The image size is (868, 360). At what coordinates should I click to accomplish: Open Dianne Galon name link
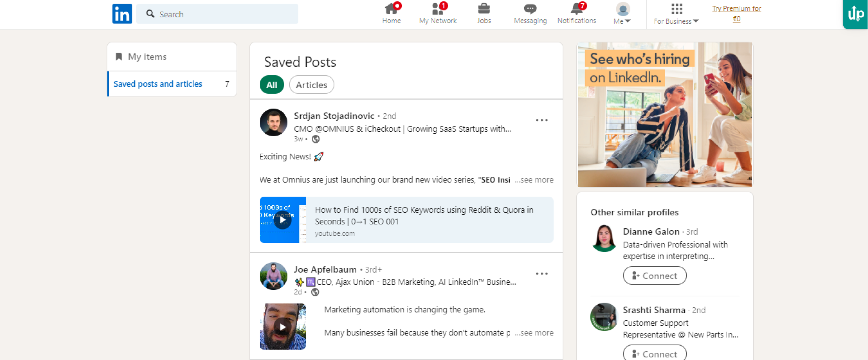click(x=651, y=232)
